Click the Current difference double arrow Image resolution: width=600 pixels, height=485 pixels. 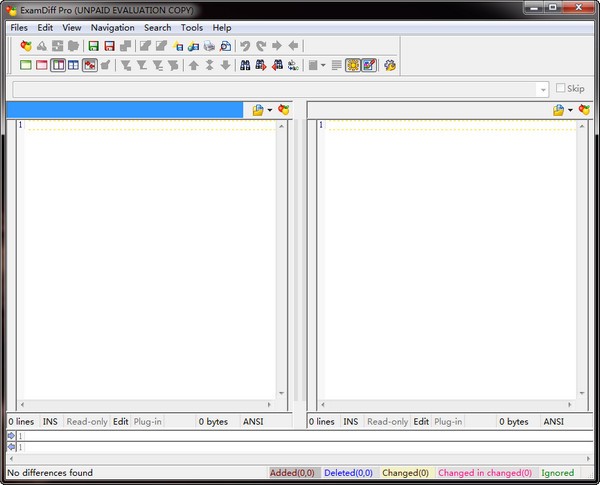209,65
